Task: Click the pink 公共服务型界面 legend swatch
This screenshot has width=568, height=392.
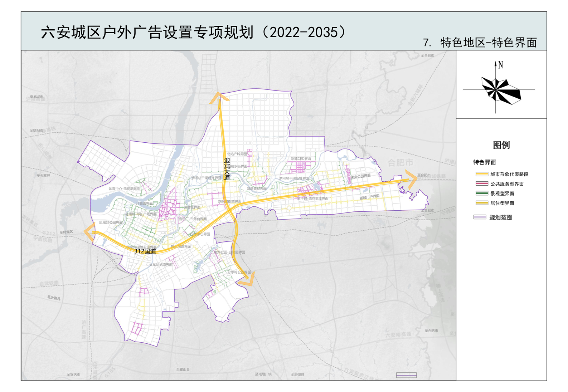Action: coord(481,184)
